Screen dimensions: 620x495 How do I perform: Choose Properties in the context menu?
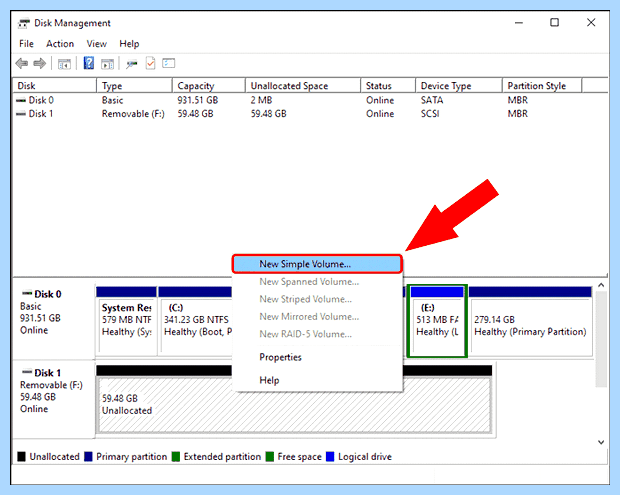pyautogui.click(x=280, y=357)
